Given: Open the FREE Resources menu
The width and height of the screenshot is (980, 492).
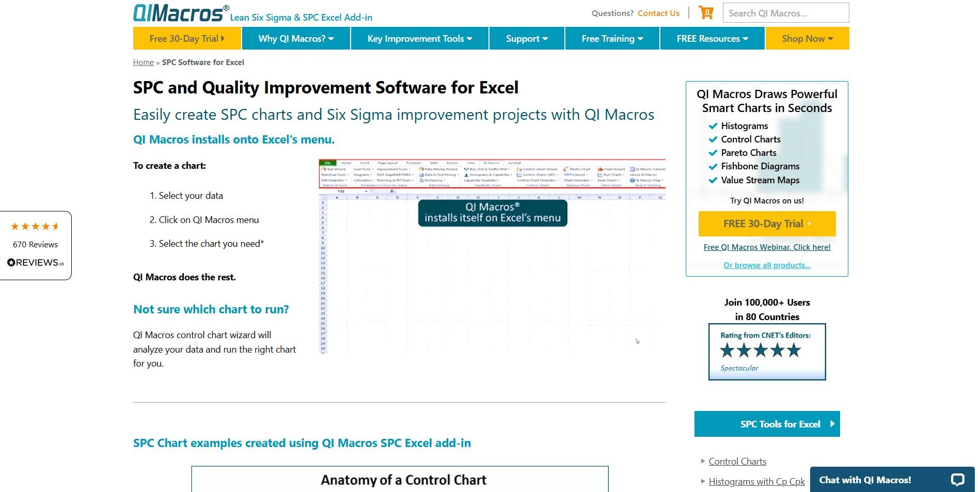Looking at the screenshot, I should tap(712, 39).
